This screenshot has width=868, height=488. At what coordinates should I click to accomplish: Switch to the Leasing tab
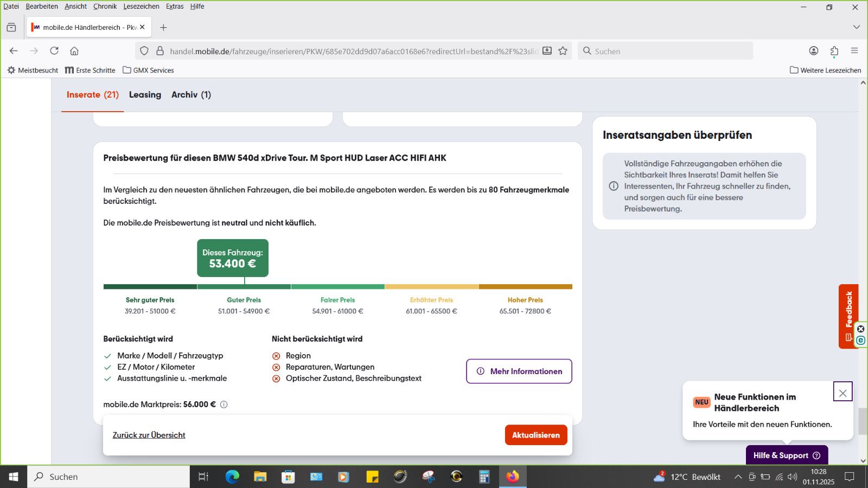(145, 95)
